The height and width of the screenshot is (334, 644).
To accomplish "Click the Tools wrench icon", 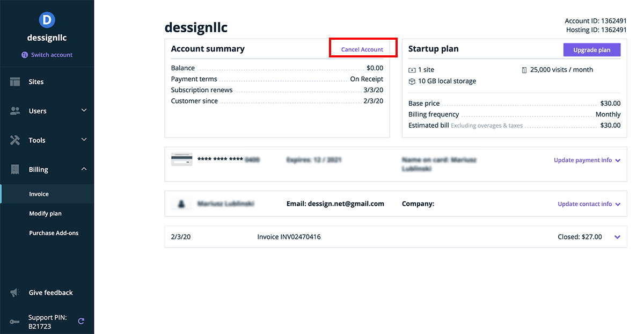I will tap(15, 140).
